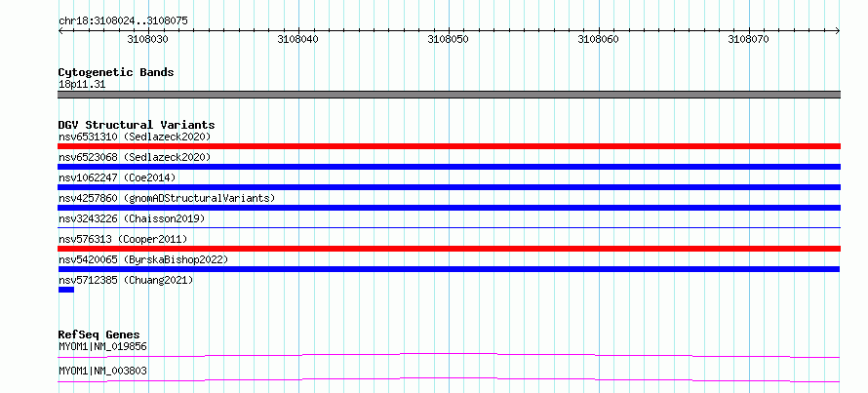Open nsv6523068 (Sedlazeck2020) variant label
868x393 pixels.
(135, 157)
